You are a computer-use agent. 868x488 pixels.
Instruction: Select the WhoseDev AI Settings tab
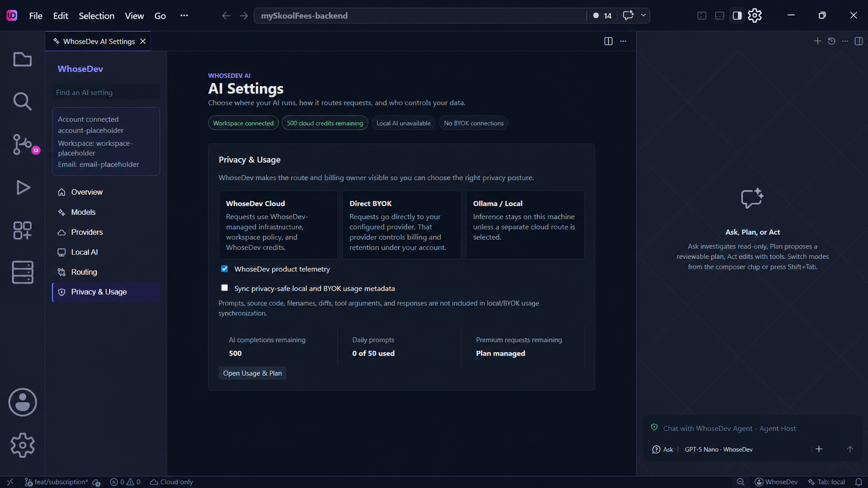click(x=98, y=42)
